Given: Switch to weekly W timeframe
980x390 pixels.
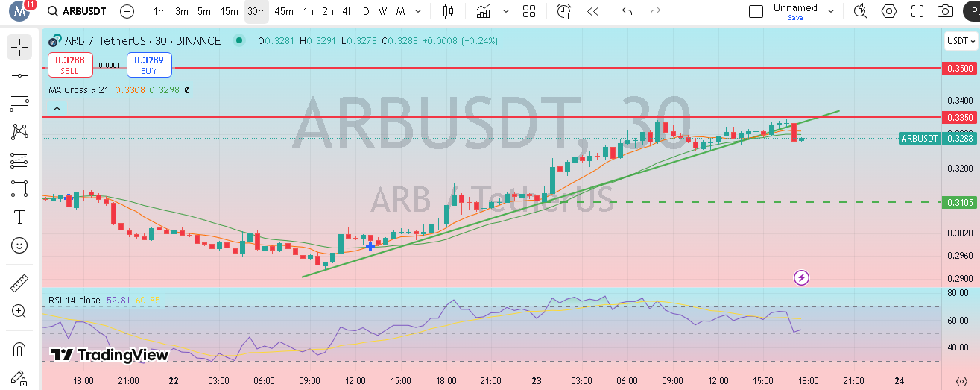Looking at the screenshot, I should (382, 11).
